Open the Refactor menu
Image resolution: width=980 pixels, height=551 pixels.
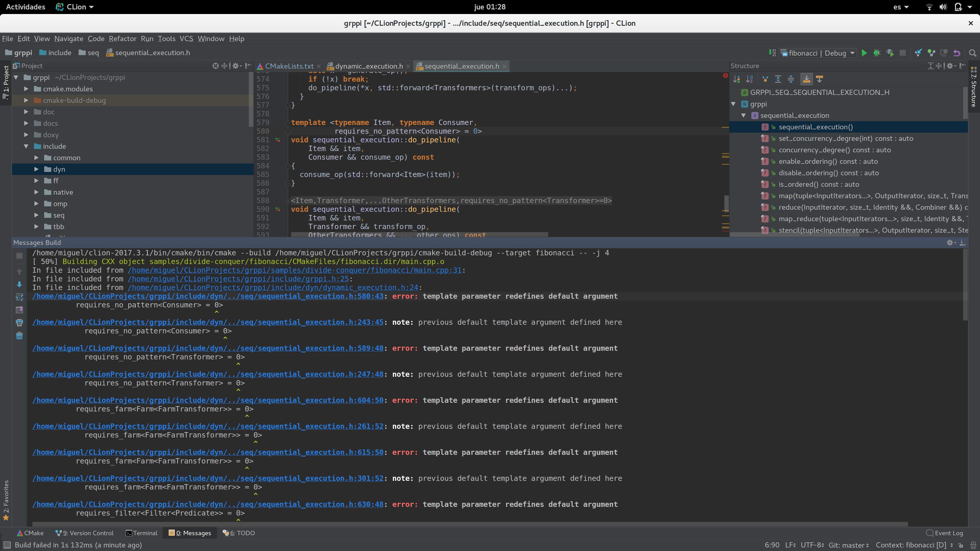click(x=122, y=39)
